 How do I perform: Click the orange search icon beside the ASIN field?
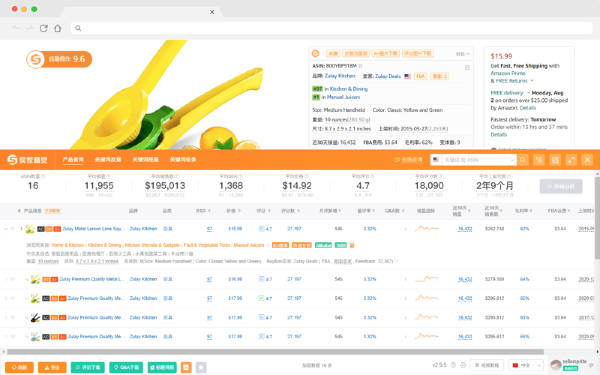tap(523, 160)
